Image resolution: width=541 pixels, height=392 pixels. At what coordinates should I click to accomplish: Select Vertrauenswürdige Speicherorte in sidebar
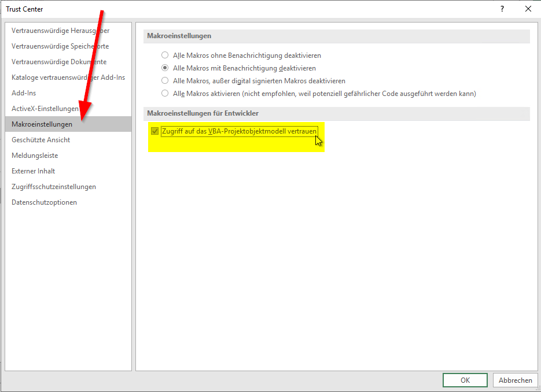pyautogui.click(x=60, y=46)
